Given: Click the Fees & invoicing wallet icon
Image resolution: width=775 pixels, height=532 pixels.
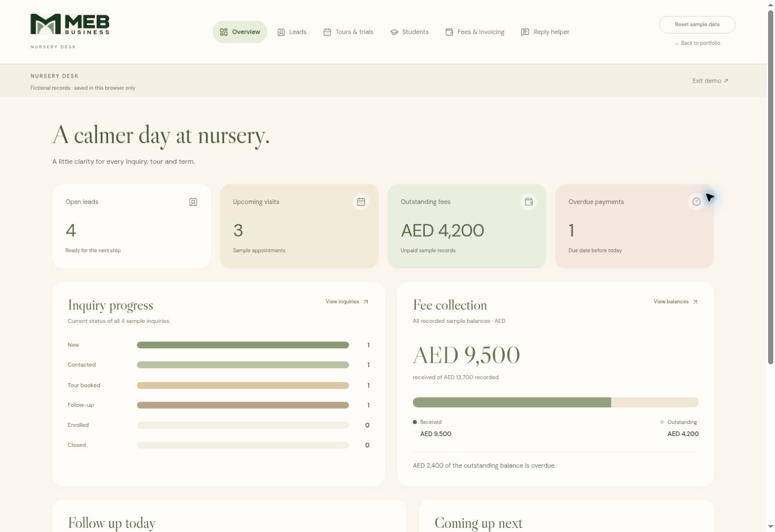Looking at the screenshot, I should point(449,32).
